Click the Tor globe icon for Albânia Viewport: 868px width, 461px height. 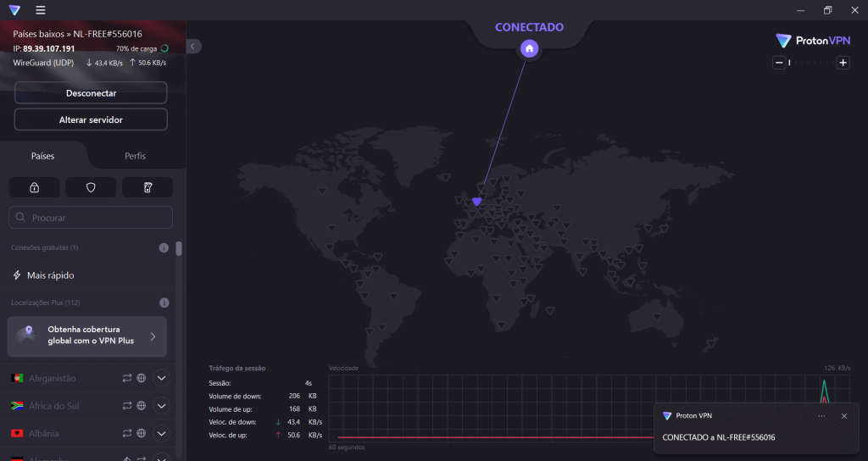142,433
